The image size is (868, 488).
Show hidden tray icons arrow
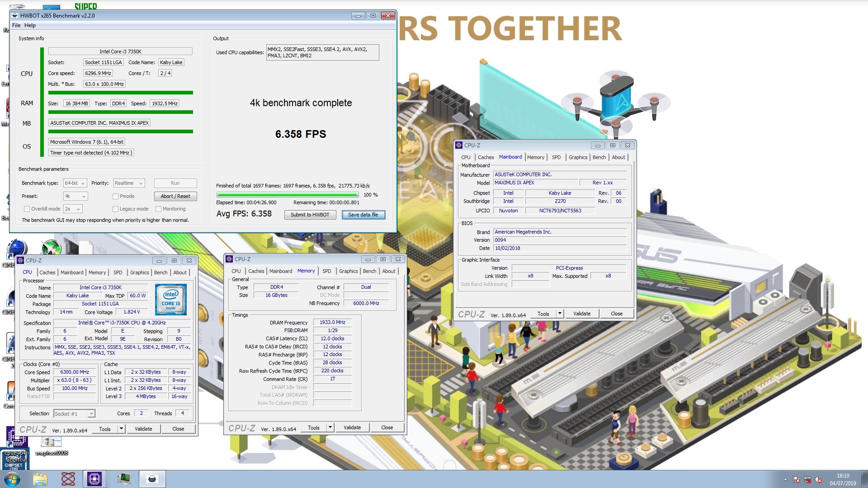click(785, 479)
